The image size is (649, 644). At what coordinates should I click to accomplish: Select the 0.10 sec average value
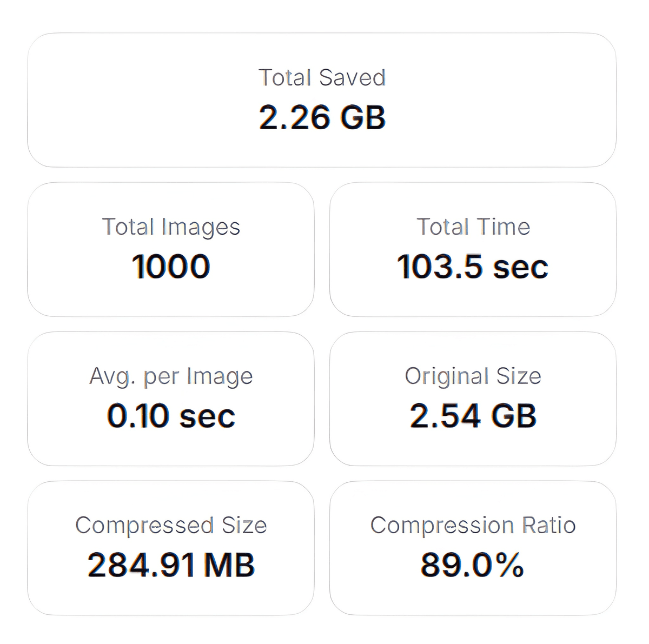point(171,414)
